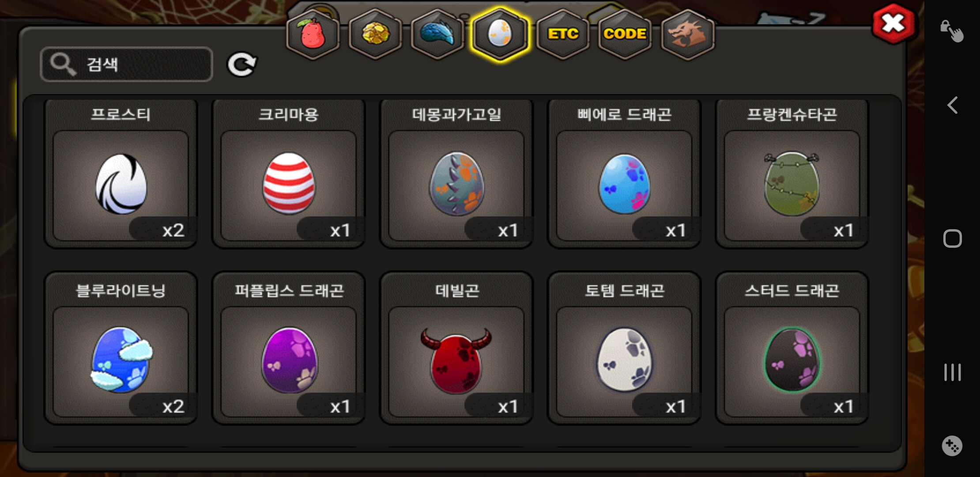Switch to the gold gem category tab

pyautogui.click(x=375, y=34)
